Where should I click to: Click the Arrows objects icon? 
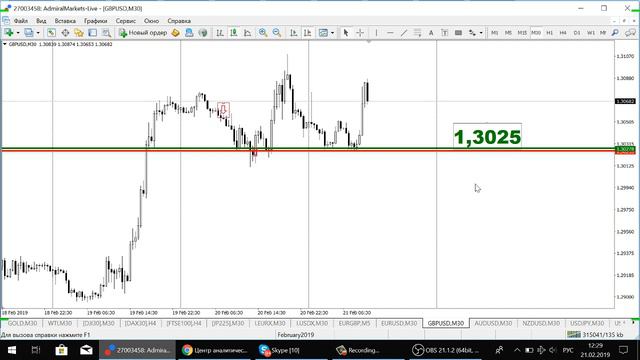(472, 33)
